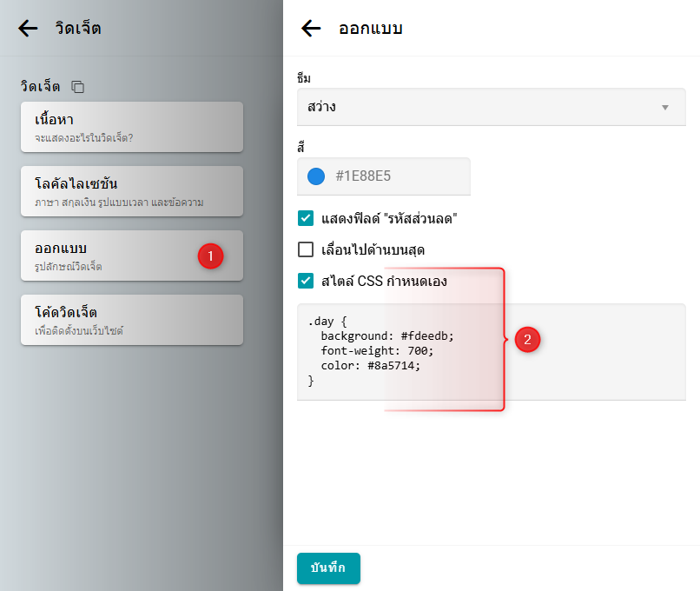The height and width of the screenshot is (591, 700).
Task: Click the back arrow beside วิดเจ็ต header
Action: (x=28, y=29)
